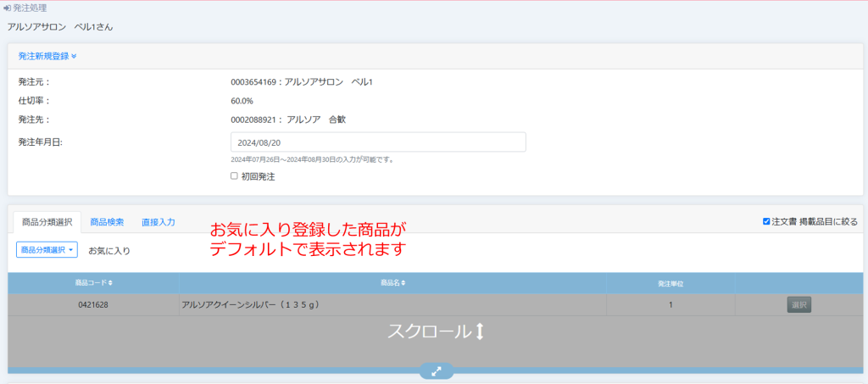Click the 発注年月日 date input field
Viewport: 868px width, 384px height.
378,142
